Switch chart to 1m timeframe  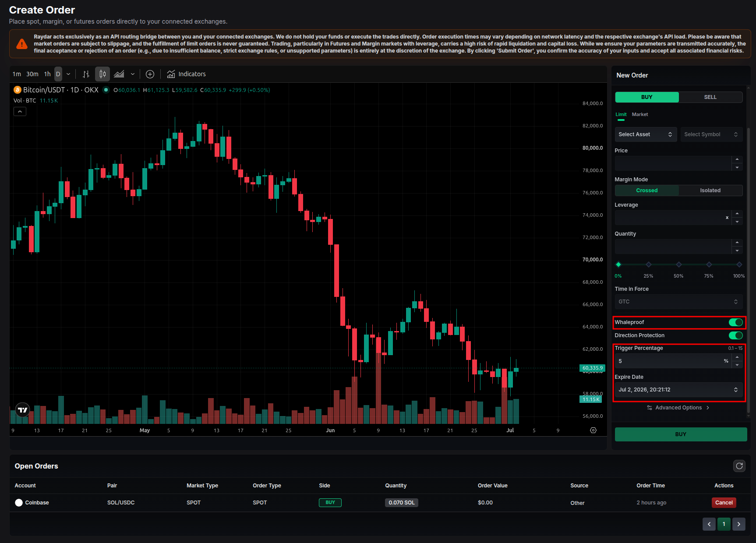pyautogui.click(x=17, y=74)
